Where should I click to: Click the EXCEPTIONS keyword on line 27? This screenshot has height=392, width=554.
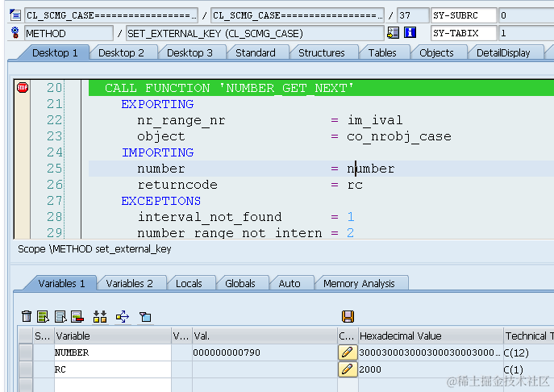pyautogui.click(x=161, y=201)
